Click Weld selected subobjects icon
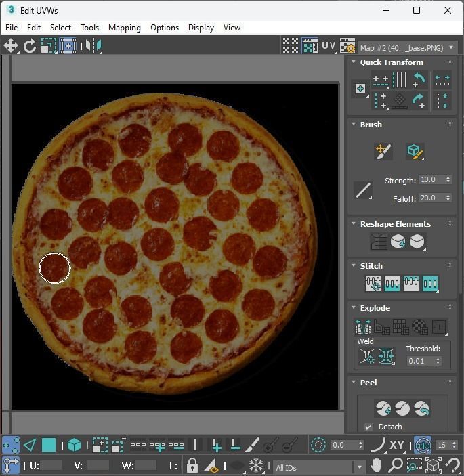 tap(386, 355)
